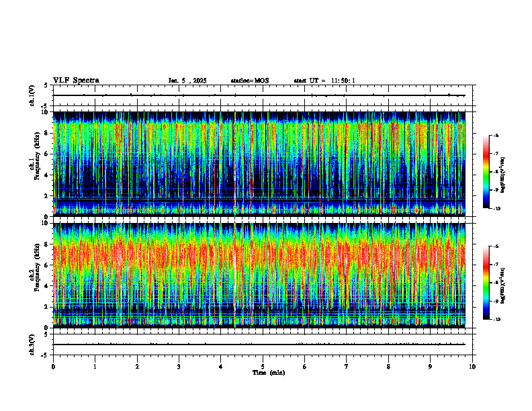Viewport: 532px width, 411px height.
Task: Click the time axis tick label "3"
Action: [x=179, y=367]
